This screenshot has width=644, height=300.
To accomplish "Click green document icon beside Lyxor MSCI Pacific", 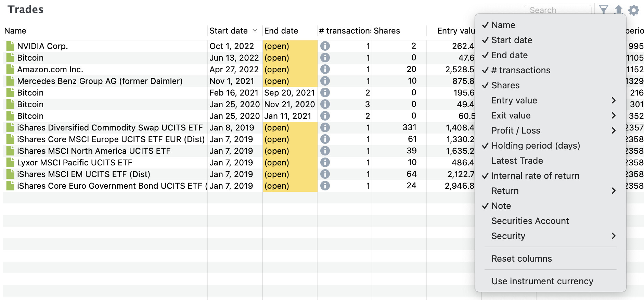I will (10, 162).
